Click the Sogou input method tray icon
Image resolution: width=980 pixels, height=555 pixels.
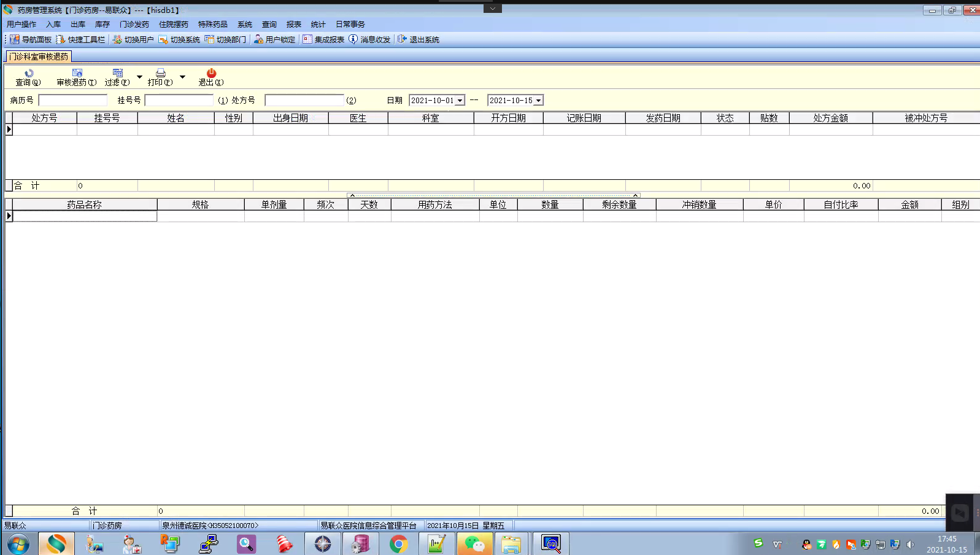[759, 543]
